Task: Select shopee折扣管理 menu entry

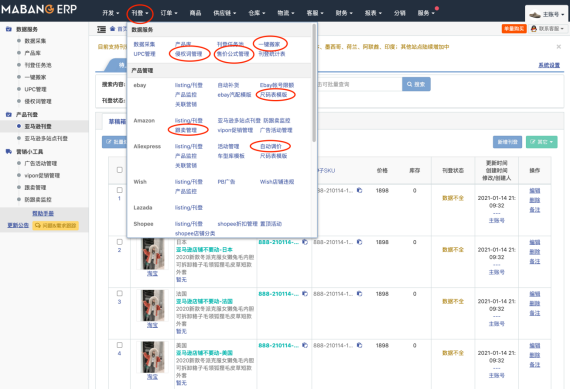Action: (237, 224)
